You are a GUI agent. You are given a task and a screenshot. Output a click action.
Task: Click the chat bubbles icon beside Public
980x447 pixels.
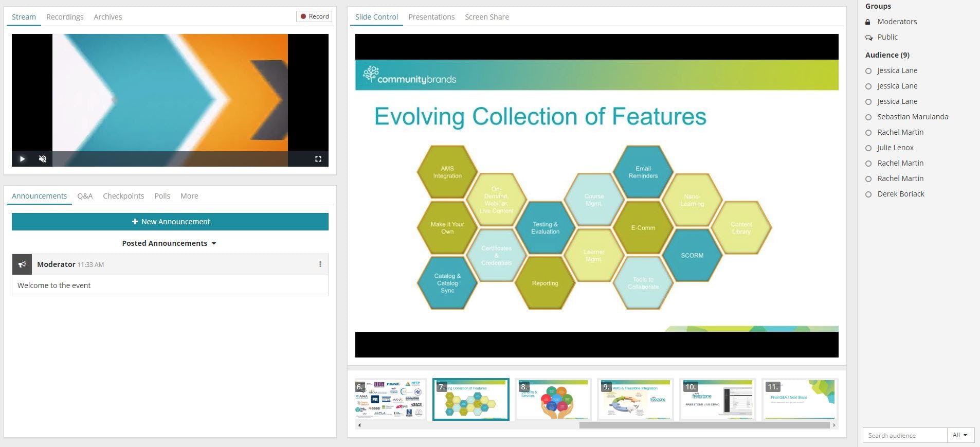click(x=869, y=37)
